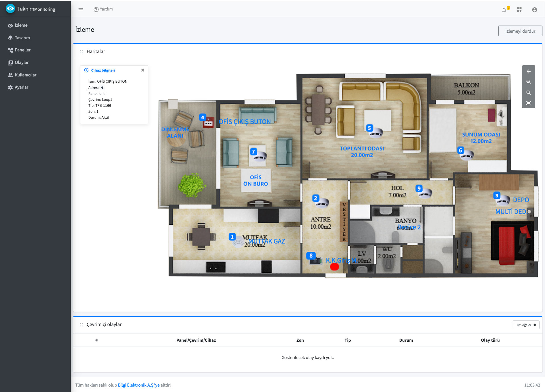The width and height of the screenshot is (545, 392).
Task: Switch to the İzleme section
Action: point(21,25)
